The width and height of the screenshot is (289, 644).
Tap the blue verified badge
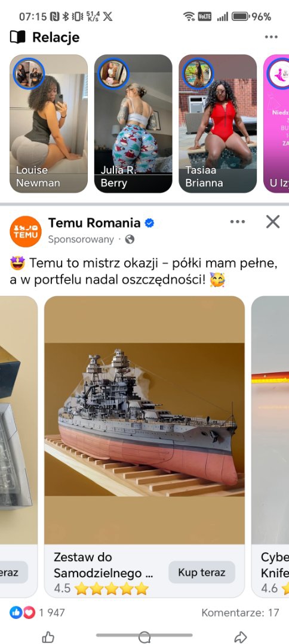(149, 223)
